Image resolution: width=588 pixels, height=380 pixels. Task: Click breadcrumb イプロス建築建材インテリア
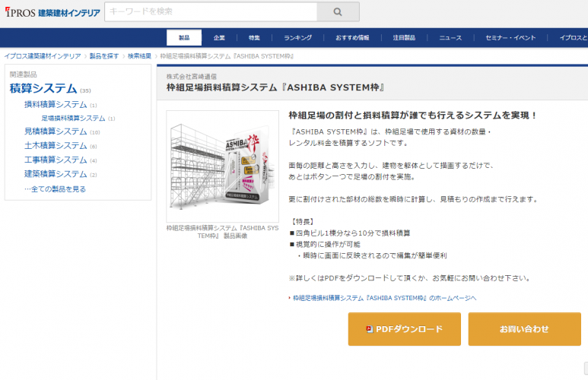43,56
